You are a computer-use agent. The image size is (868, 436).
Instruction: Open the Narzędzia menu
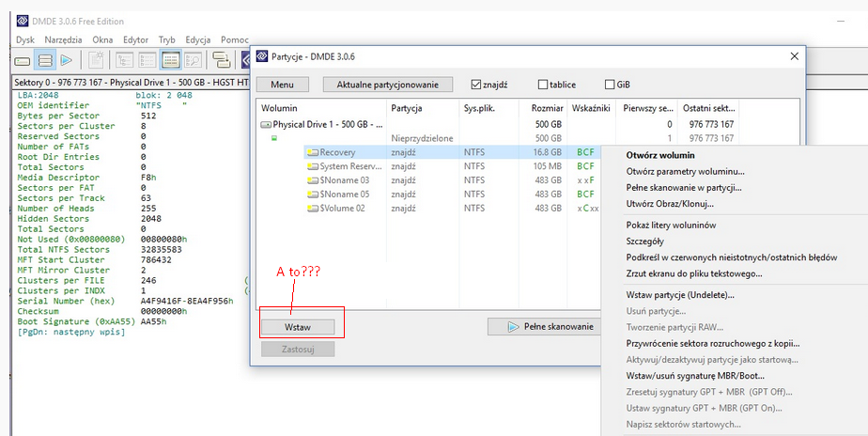(63, 39)
